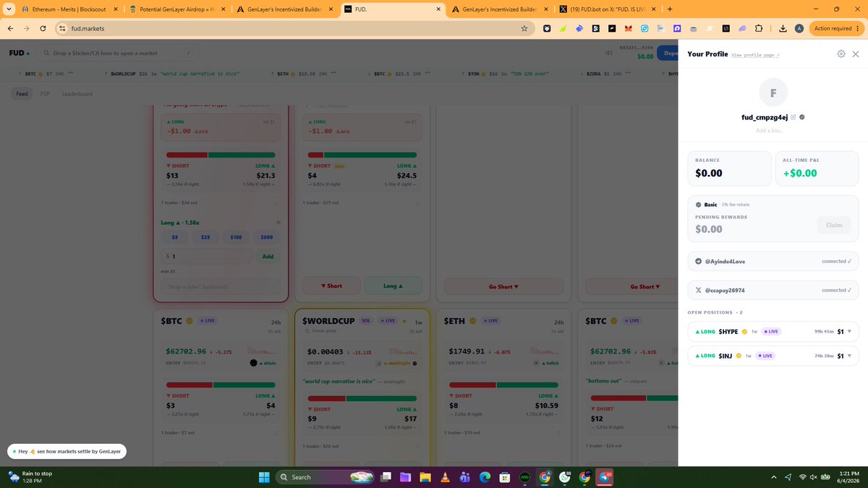868x488 pixels.
Task: Reload the fud.markets page
Action: click(x=43, y=28)
